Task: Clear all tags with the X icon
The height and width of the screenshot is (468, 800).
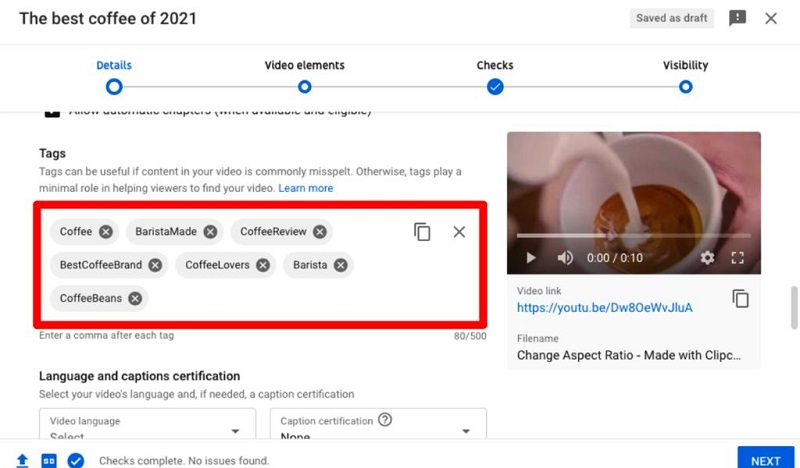Action: [x=459, y=232]
